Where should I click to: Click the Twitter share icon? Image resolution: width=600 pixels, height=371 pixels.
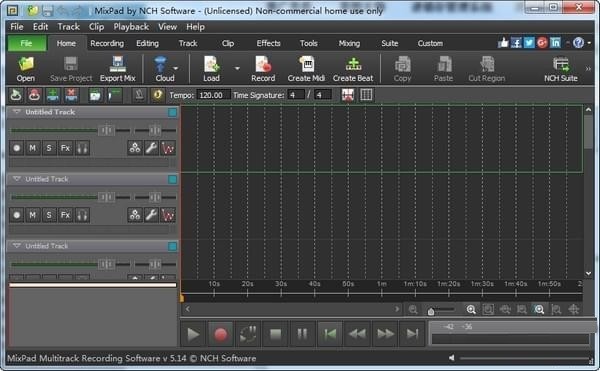529,42
